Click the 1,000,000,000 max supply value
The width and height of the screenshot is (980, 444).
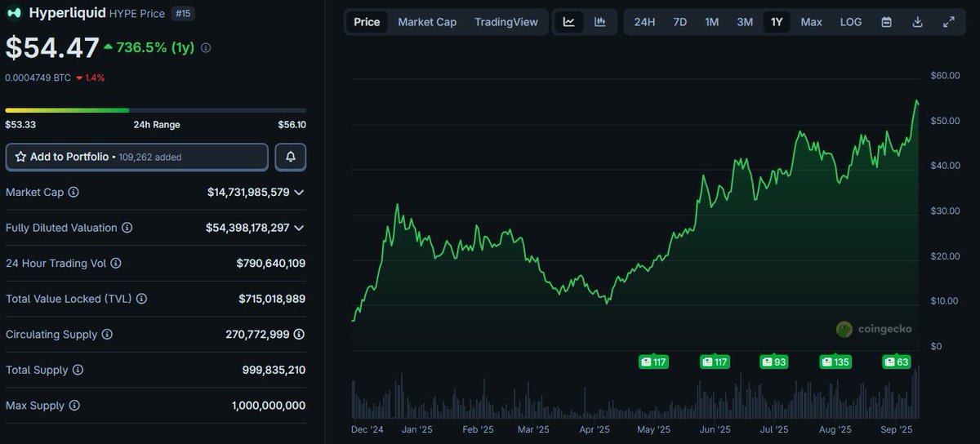(269, 406)
